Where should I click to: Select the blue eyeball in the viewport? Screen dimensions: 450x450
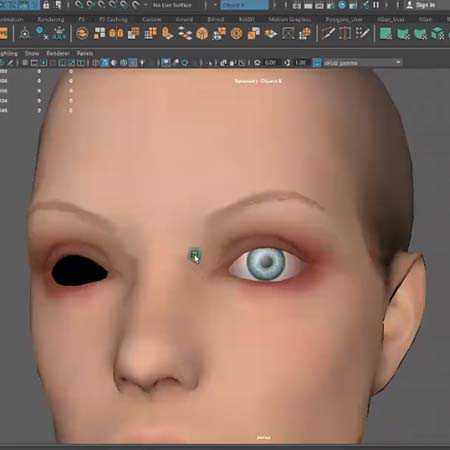click(x=266, y=263)
